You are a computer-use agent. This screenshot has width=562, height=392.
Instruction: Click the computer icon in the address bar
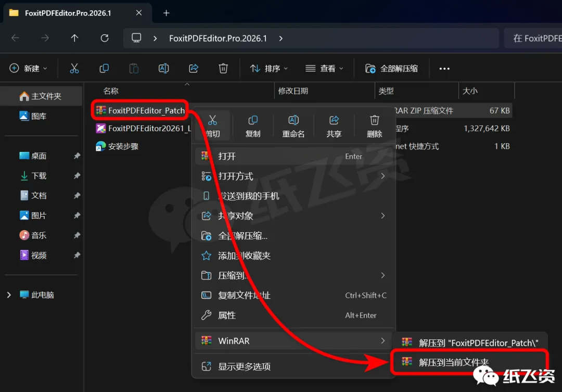(136, 38)
